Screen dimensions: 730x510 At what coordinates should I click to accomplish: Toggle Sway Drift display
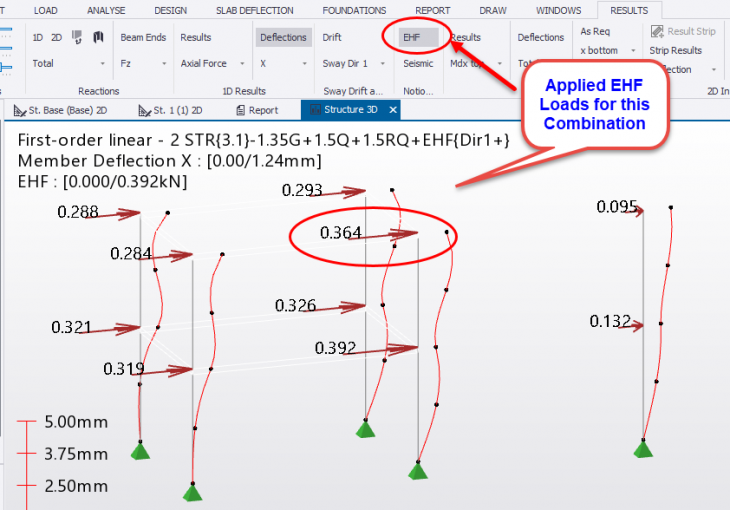pos(331,38)
